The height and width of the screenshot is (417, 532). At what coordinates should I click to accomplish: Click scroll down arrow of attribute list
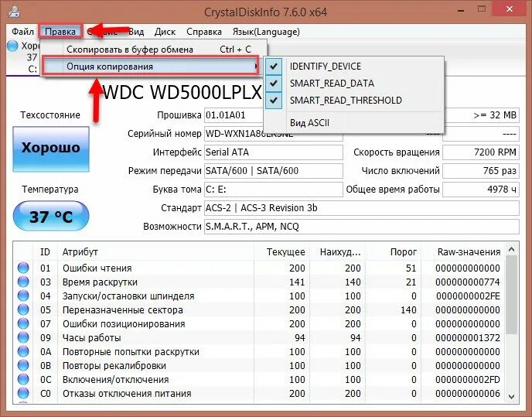pyautogui.click(x=512, y=396)
